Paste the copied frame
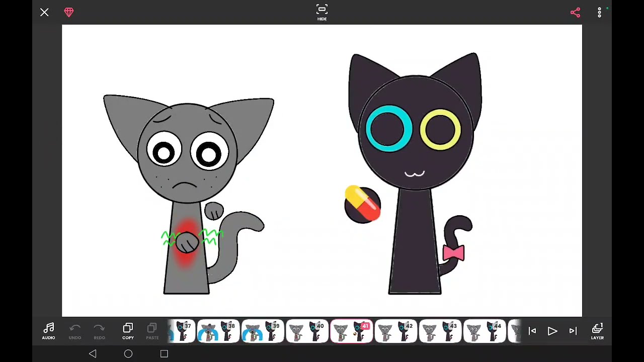Image resolution: width=644 pixels, height=362 pixels. pos(152,331)
